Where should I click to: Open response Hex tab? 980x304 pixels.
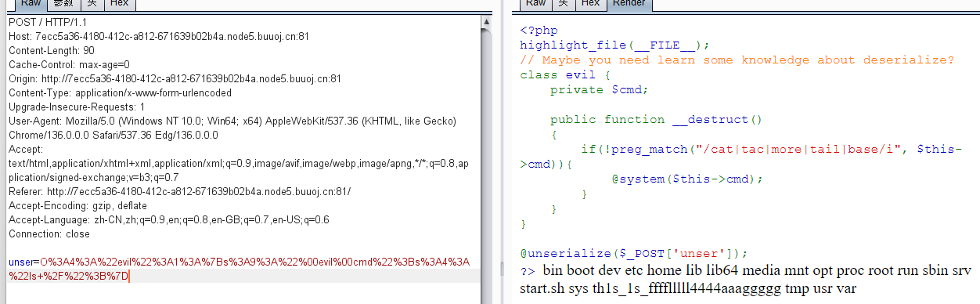click(x=590, y=4)
